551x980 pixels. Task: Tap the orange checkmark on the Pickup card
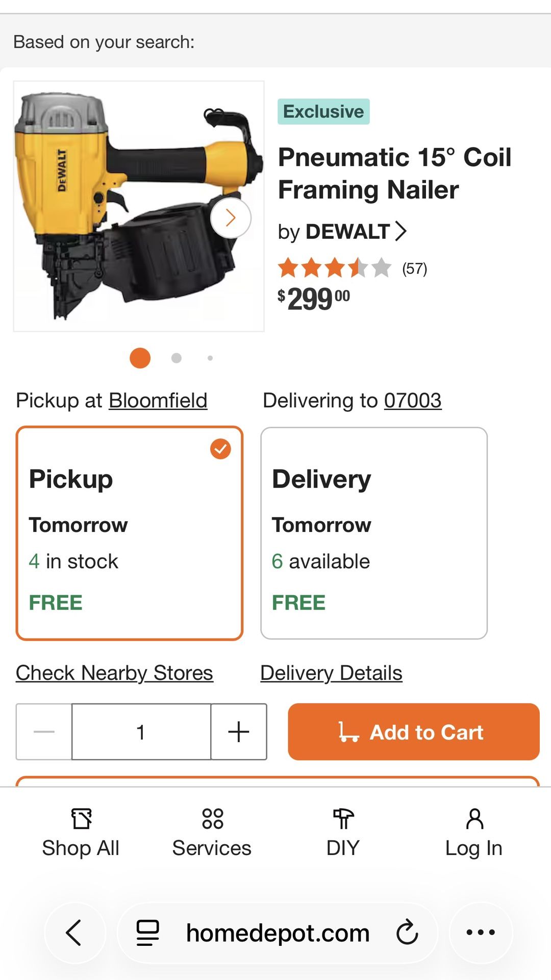[220, 449]
